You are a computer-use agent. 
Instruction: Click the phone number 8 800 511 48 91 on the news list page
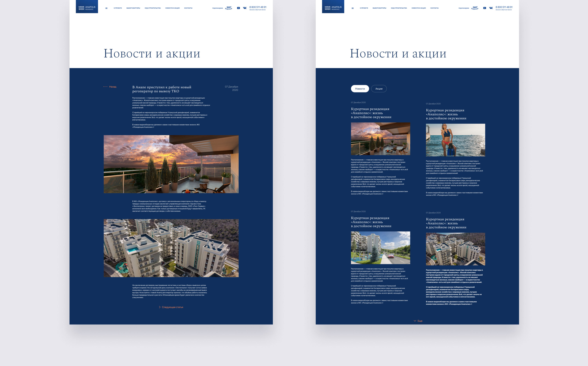click(504, 7)
